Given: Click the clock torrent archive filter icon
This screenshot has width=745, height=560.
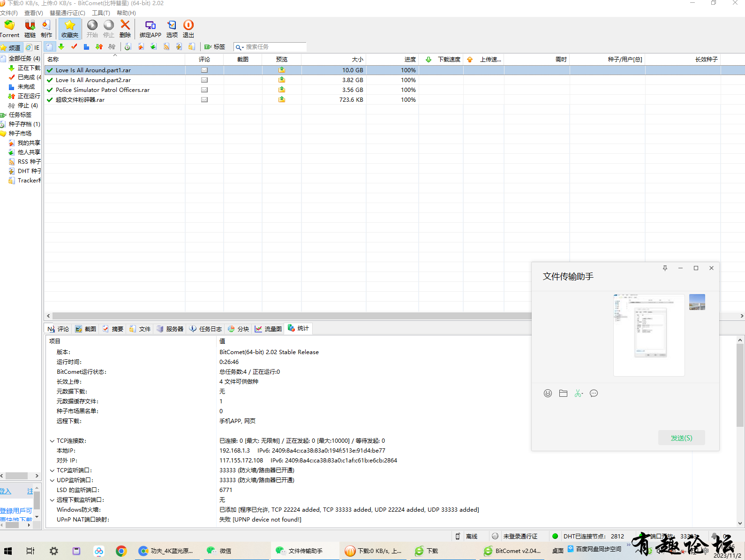Looking at the screenshot, I should pyautogui.click(x=128, y=47).
